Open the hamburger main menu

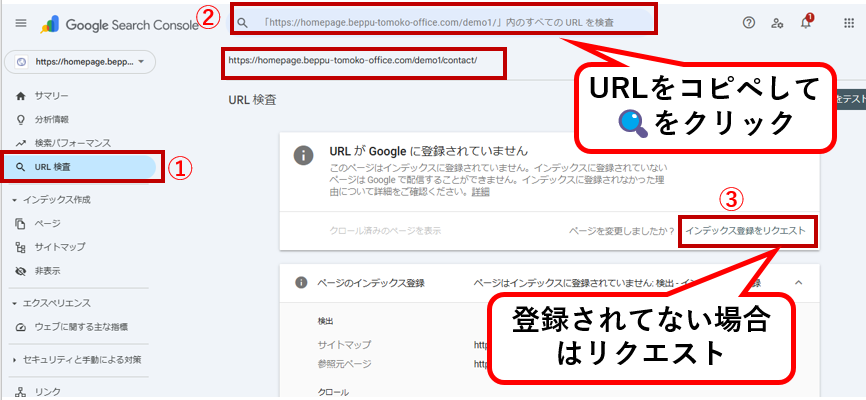[21, 23]
